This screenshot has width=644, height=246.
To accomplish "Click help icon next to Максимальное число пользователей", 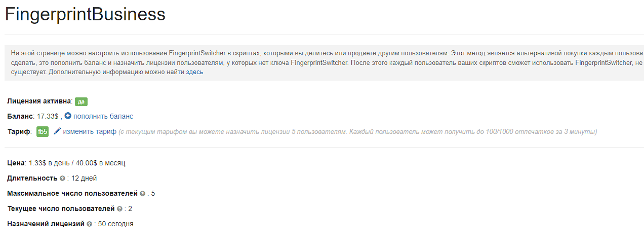I will (x=142, y=194).
